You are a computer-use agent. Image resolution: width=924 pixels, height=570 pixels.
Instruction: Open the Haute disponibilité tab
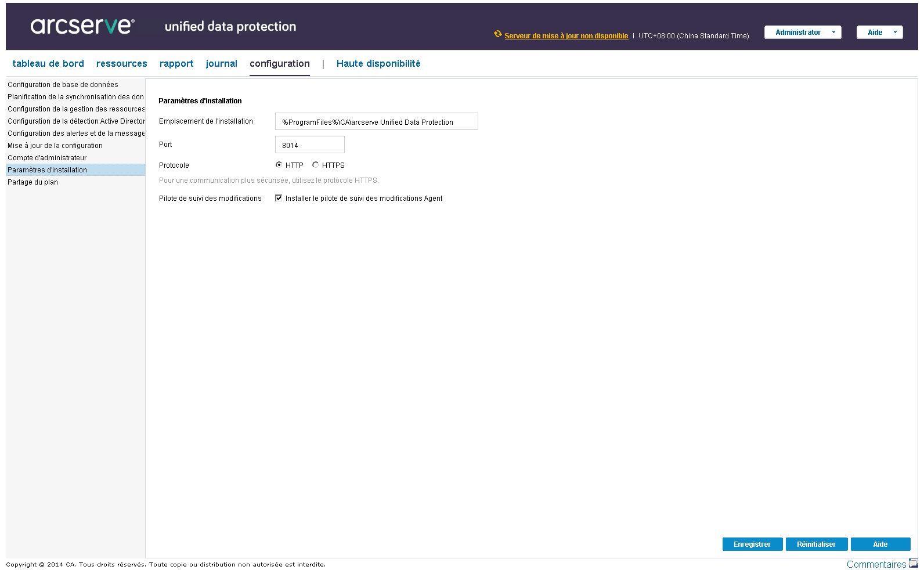point(378,64)
